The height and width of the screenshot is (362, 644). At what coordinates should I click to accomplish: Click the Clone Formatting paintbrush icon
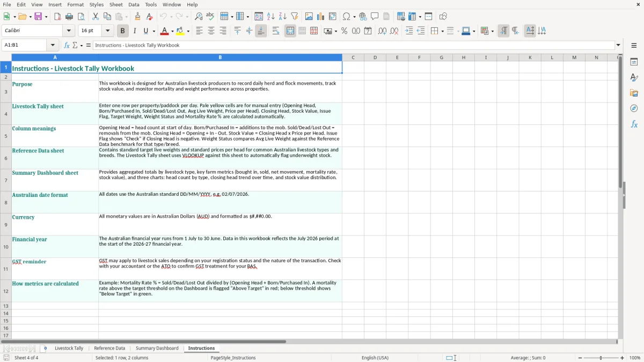coord(138,17)
